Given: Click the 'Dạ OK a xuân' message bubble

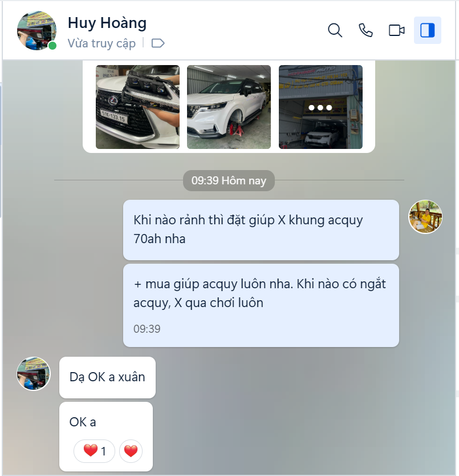Looking at the screenshot, I should [107, 377].
